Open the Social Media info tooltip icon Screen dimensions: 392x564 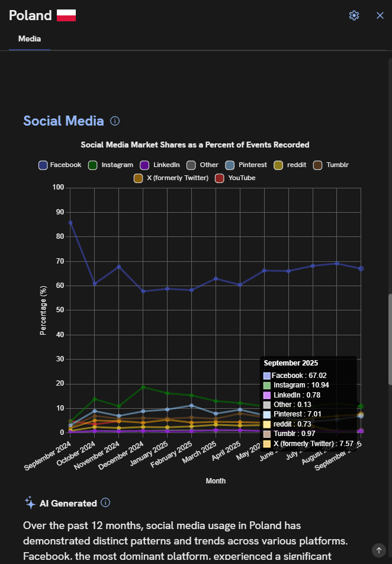[x=115, y=121]
